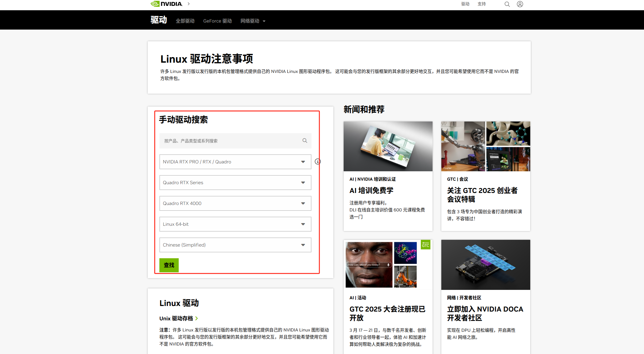
Task: Click the site search magnifier icon
Action: [x=507, y=4]
